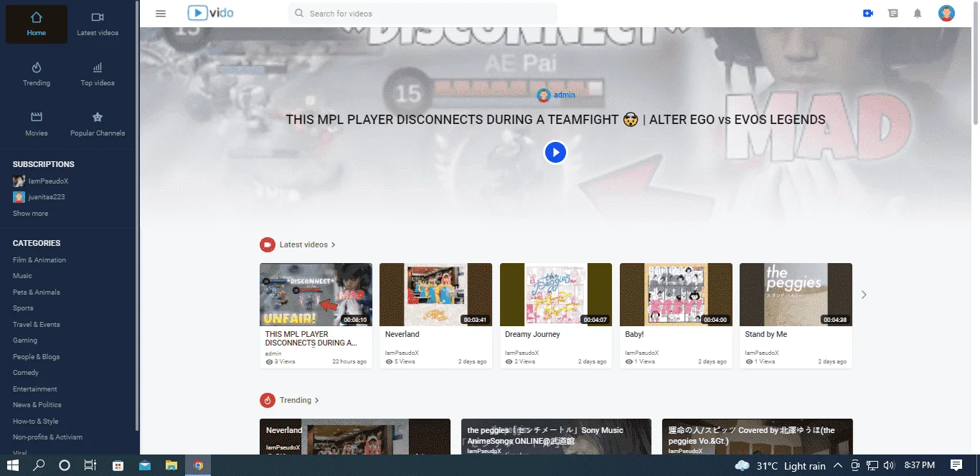The height and width of the screenshot is (476, 980).
Task: Click the red Trending flame icon
Action: [267, 400]
